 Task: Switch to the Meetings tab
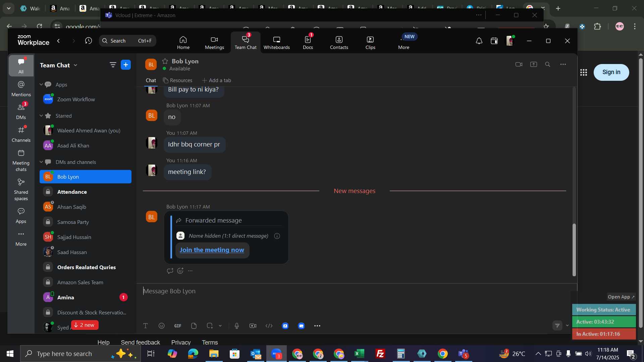coord(214,43)
